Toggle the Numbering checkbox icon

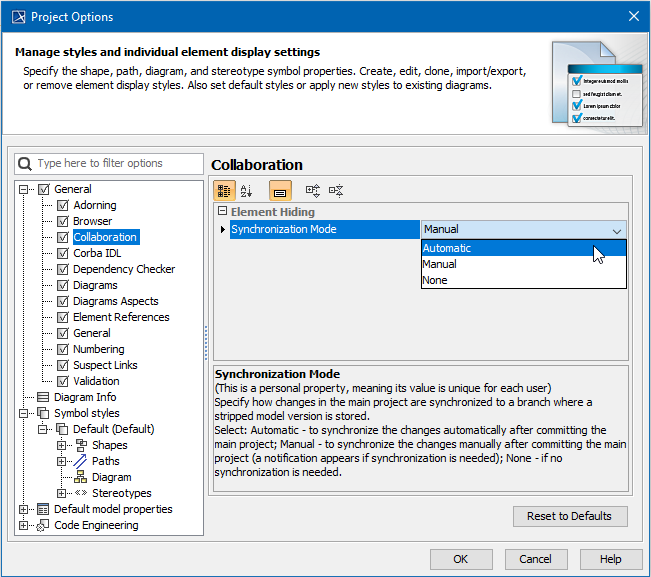[62, 349]
